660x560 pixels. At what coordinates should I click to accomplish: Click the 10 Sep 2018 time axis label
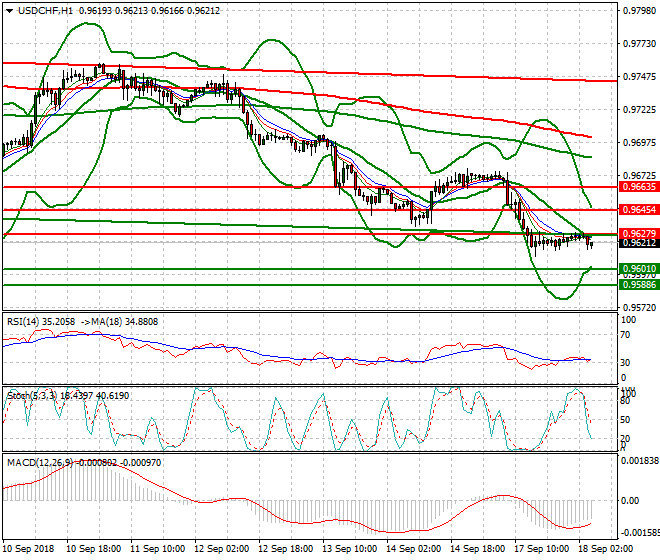(28, 549)
